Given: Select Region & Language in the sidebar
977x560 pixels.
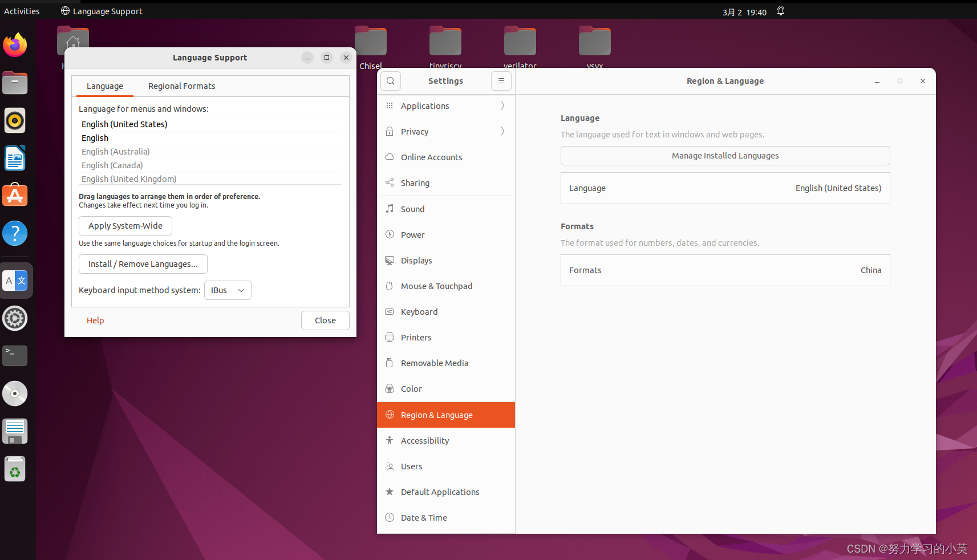Looking at the screenshot, I should (x=437, y=415).
